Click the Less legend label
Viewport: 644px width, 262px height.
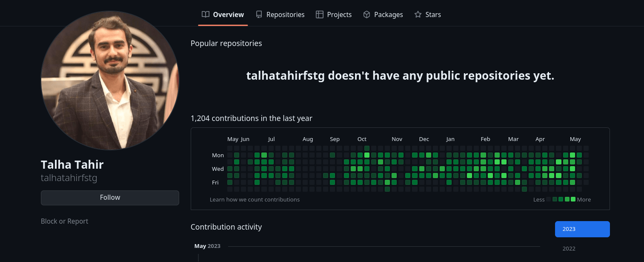pos(539,200)
